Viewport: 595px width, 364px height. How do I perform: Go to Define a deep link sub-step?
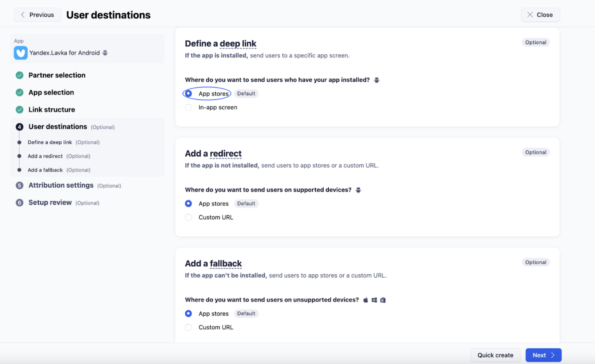coord(50,142)
